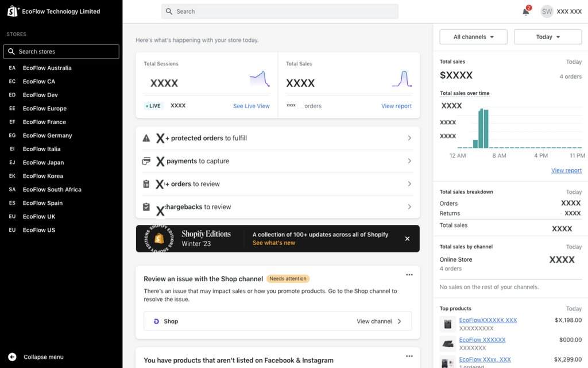
Task: Click the SW user avatar
Action: (x=547, y=11)
